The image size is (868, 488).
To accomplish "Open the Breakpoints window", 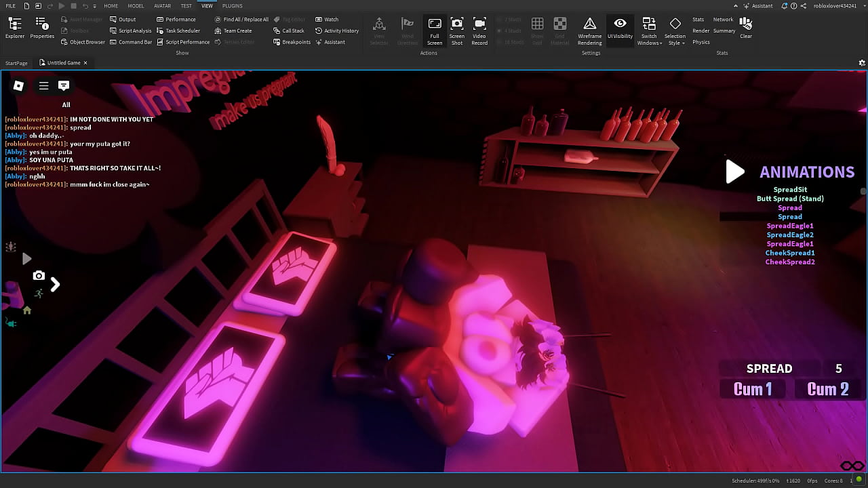I will [292, 42].
